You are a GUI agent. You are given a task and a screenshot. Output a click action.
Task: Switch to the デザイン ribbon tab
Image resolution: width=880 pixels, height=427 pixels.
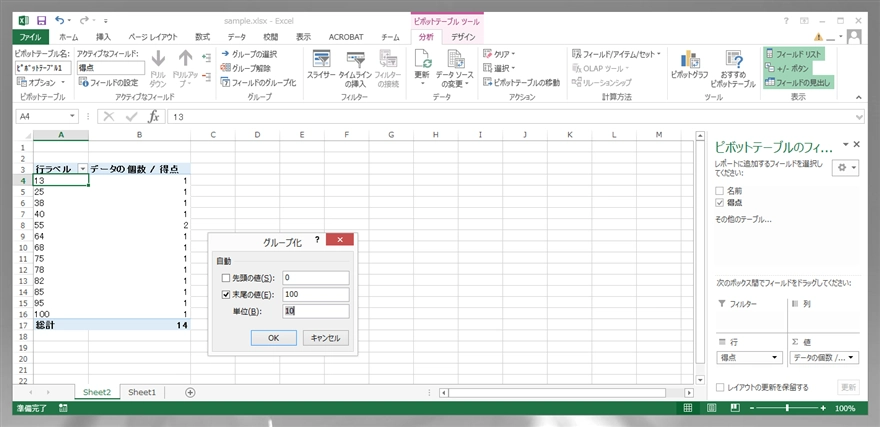click(463, 37)
